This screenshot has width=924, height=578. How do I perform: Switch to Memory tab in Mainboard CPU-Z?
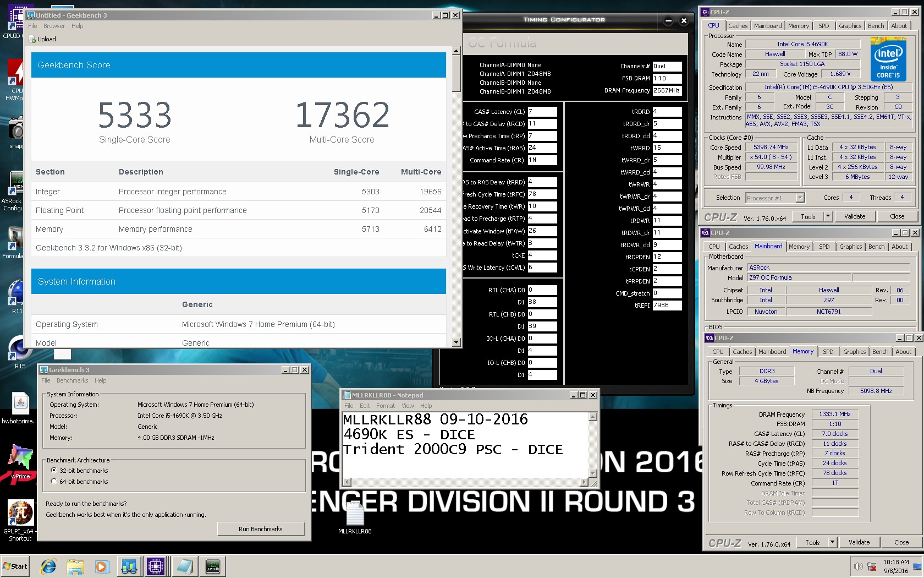[x=799, y=247]
